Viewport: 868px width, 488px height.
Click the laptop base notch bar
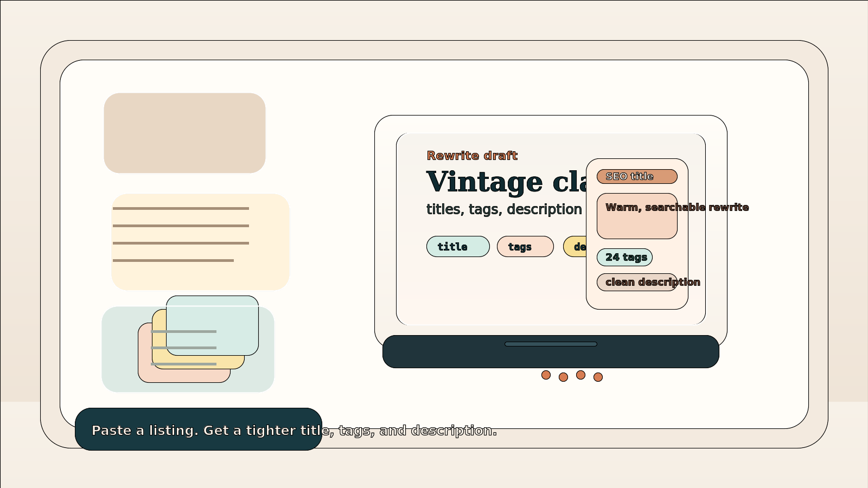[551, 344]
